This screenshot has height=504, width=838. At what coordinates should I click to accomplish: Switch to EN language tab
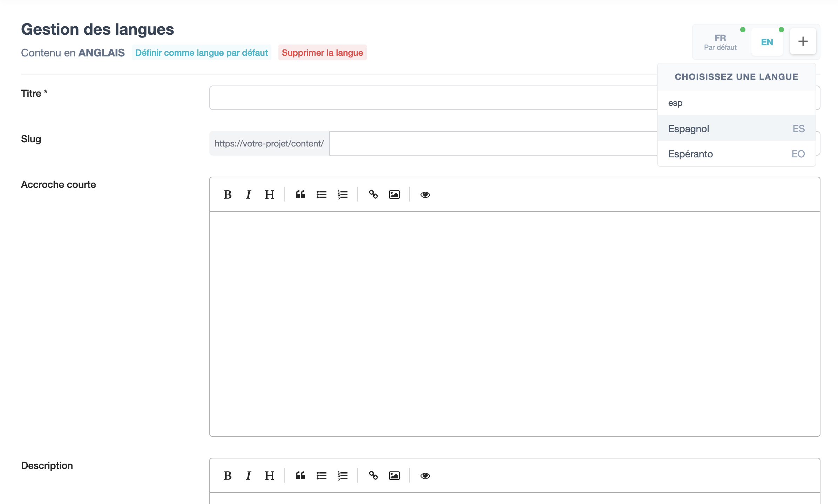click(767, 42)
